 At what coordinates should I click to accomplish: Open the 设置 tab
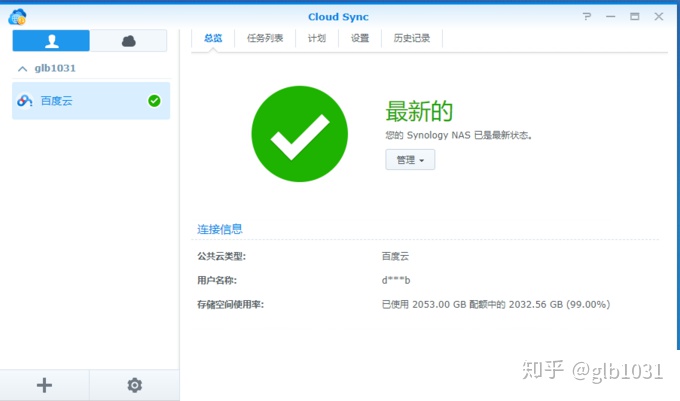pyautogui.click(x=360, y=38)
